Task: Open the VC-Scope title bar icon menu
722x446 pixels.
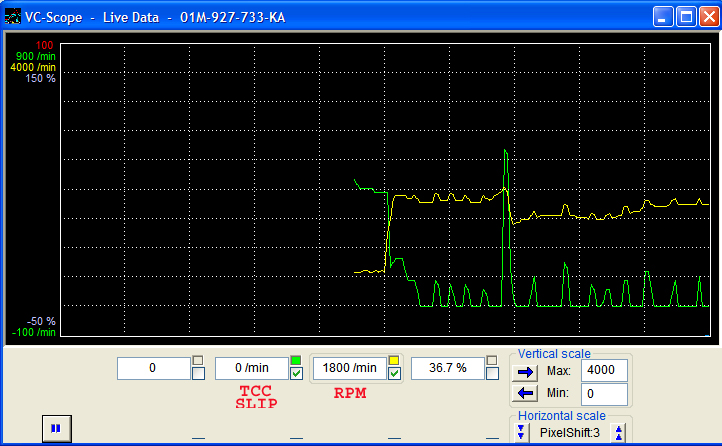Action: (13, 17)
